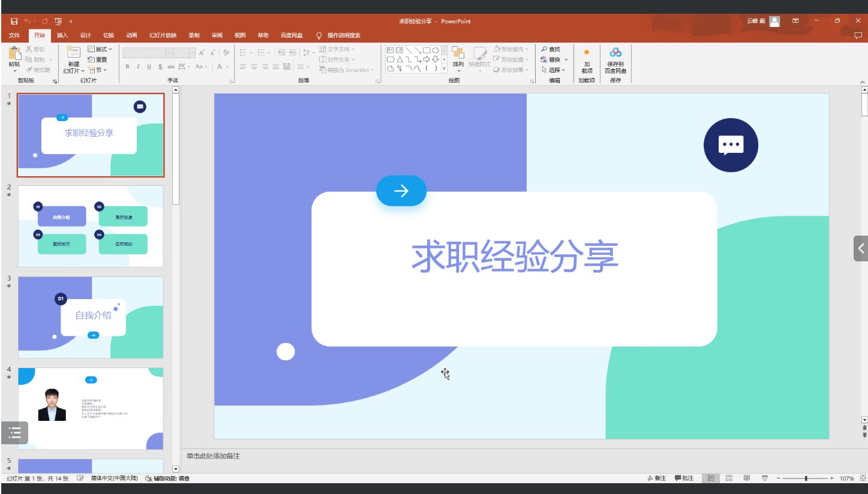
Task: Click the Reset (重置) slide button
Action: point(98,59)
